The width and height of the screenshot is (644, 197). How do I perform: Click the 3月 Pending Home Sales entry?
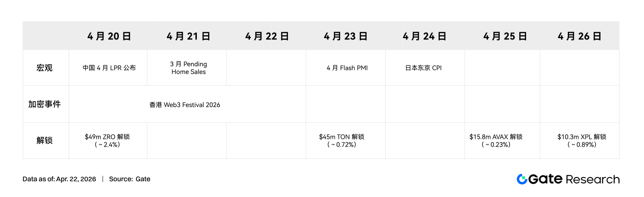[x=188, y=68]
